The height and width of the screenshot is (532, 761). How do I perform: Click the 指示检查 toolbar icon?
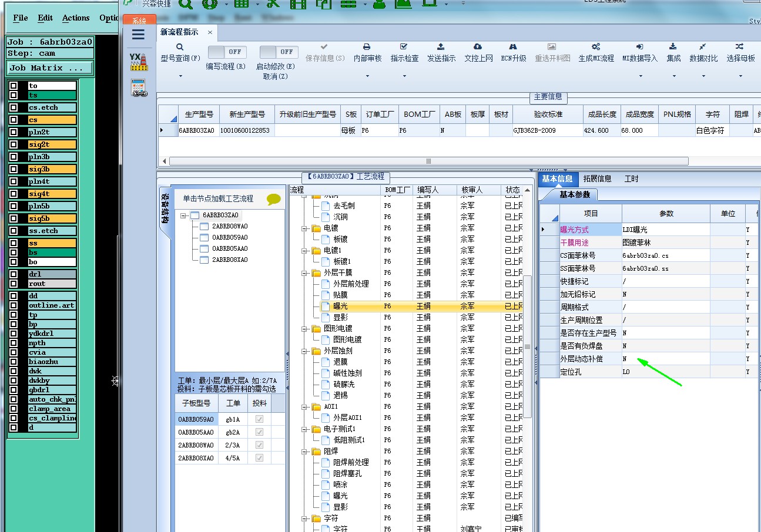[x=404, y=47]
